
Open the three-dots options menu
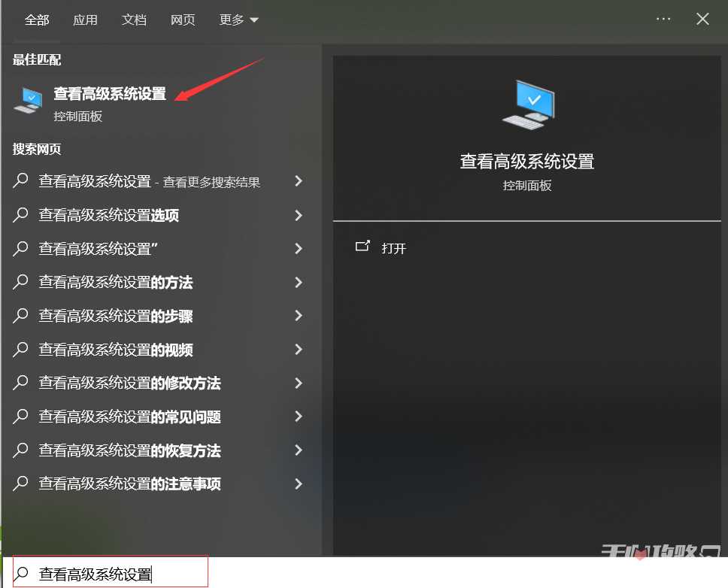coord(663,19)
